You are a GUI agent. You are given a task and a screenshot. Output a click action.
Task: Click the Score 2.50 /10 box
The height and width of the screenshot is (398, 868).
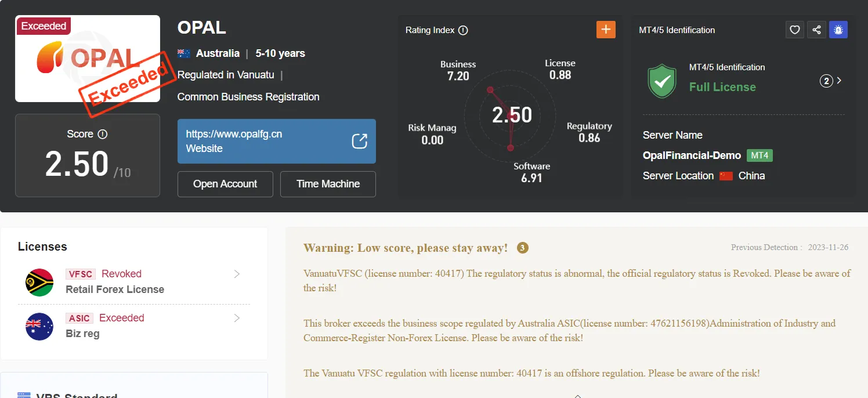coord(88,155)
